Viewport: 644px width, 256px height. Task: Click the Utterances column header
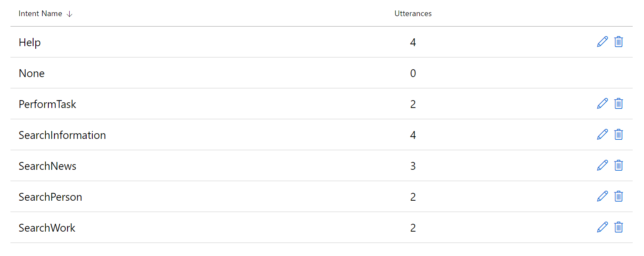tap(413, 13)
